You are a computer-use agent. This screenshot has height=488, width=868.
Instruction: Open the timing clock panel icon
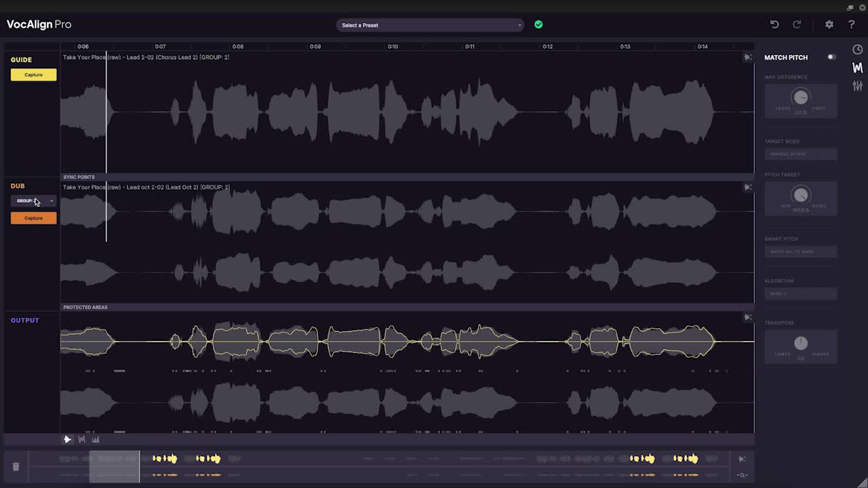pos(857,49)
